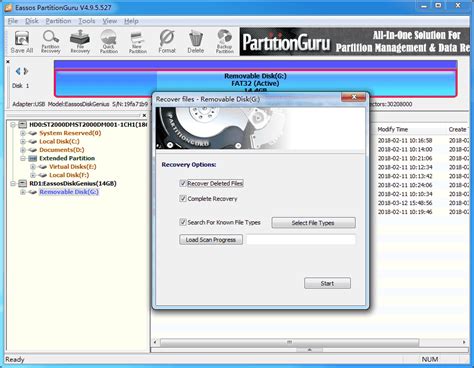Screen dimensions: 474x368
Task: Click the System Reserved drive icon
Action: (x=33, y=133)
